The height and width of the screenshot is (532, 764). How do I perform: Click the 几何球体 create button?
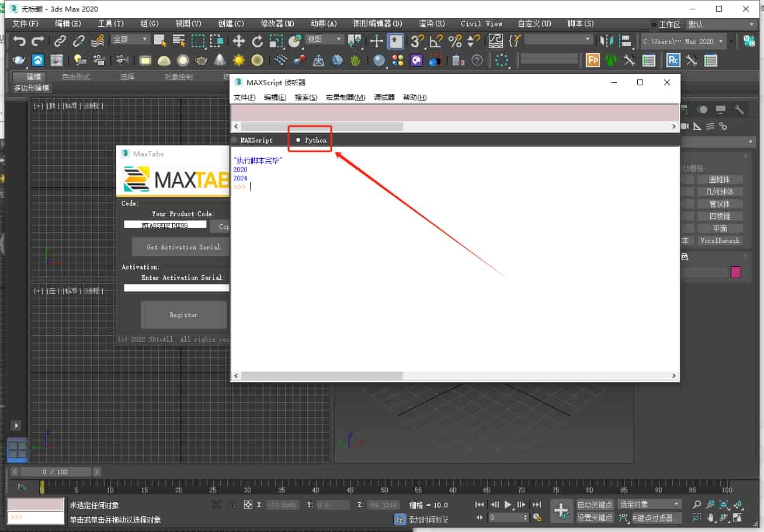pos(719,192)
